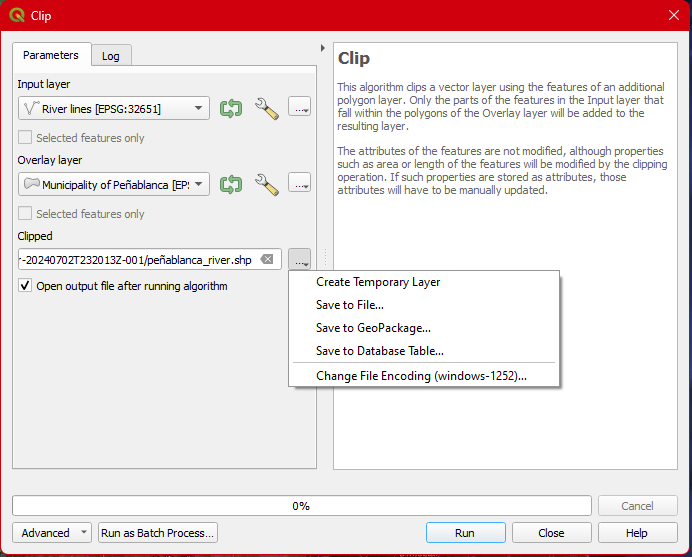This screenshot has width=692, height=557.
Task: Clear the Clipped output path field
Action: pos(267,260)
